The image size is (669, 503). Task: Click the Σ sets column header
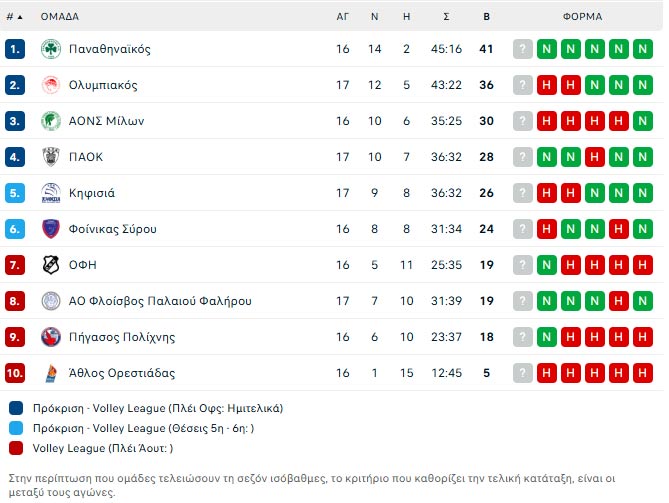tap(446, 17)
